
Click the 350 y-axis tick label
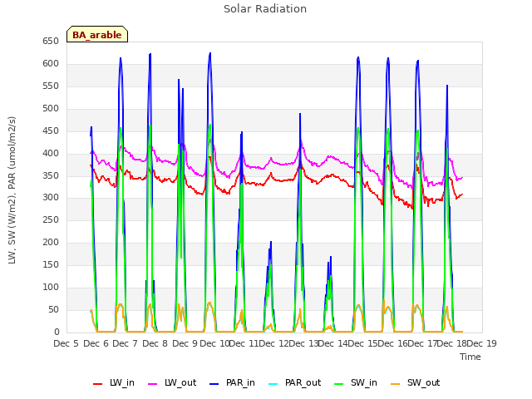(51, 175)
